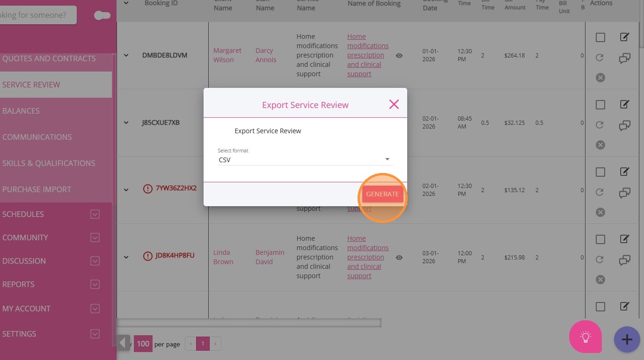The image size is (644, 360).
Task: Open client link Linda Brown
Action: [x=223, y=257]
